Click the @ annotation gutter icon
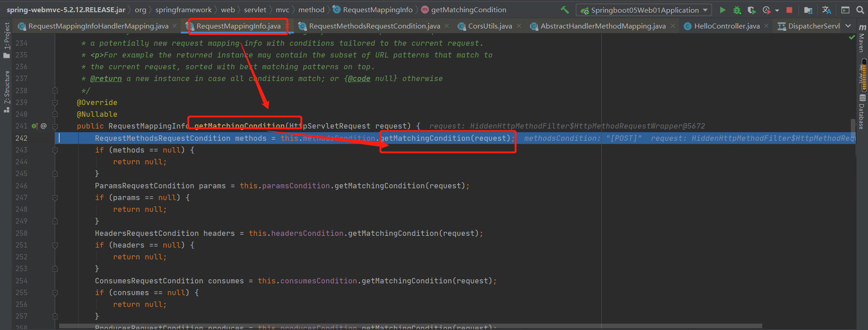This screenshot has width=868, height=330. click(x=44, y=126)
